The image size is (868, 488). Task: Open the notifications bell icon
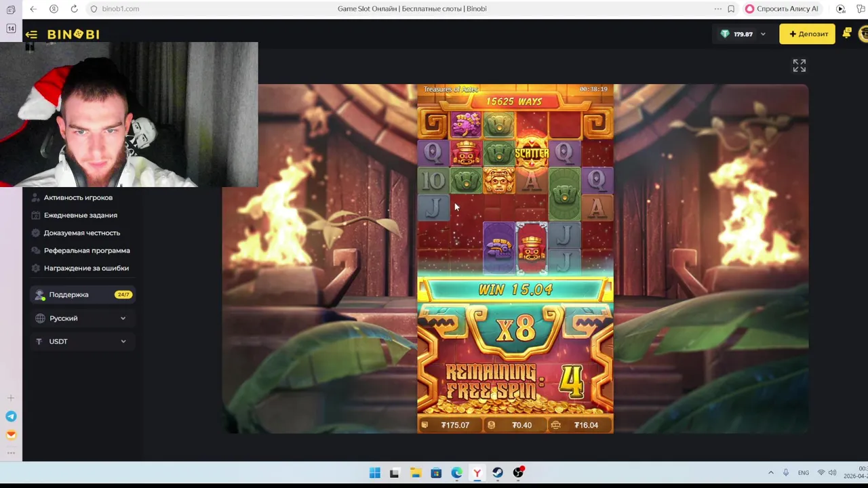(847, 33)
